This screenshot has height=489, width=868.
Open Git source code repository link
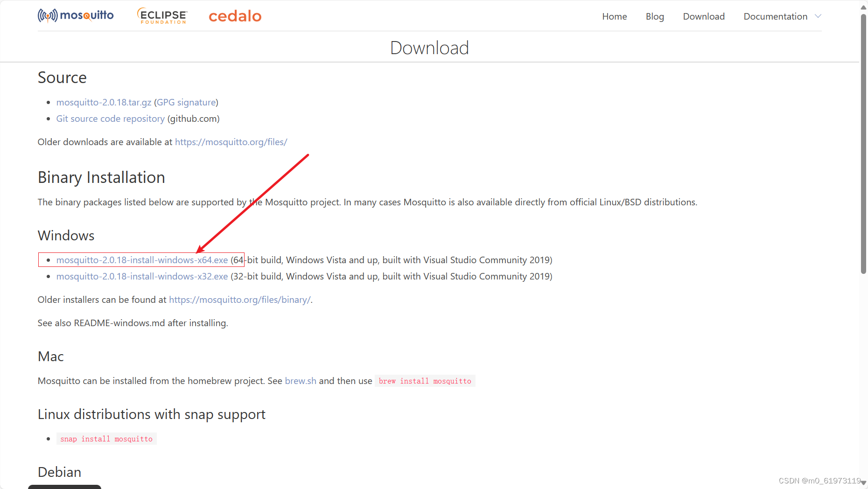tap(110, 119)
